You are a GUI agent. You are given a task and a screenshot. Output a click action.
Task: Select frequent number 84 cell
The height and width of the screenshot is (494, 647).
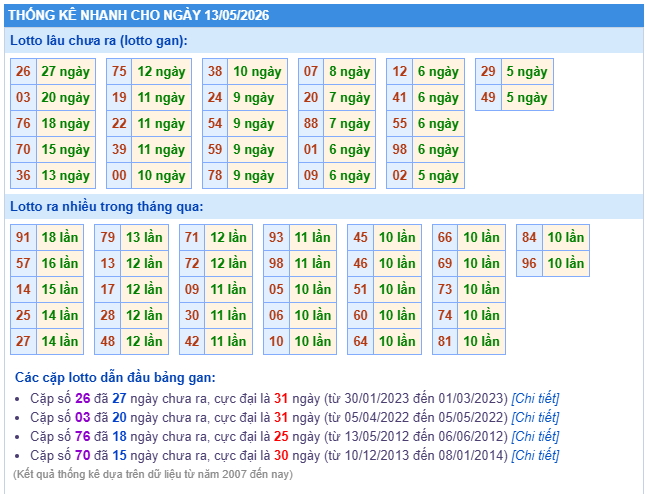(529, 237)
